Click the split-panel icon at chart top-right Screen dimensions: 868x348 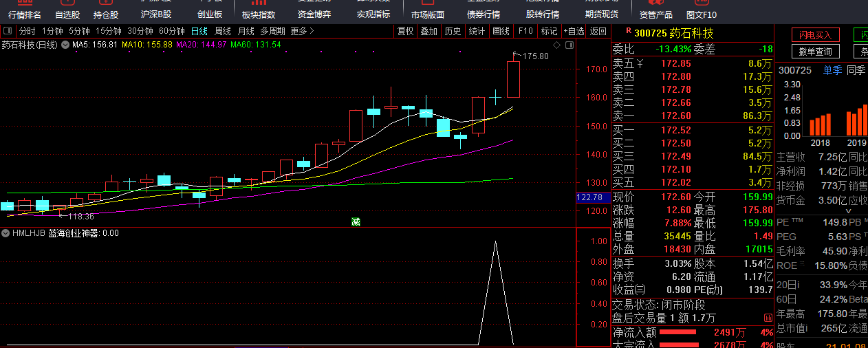click(568, 45)
